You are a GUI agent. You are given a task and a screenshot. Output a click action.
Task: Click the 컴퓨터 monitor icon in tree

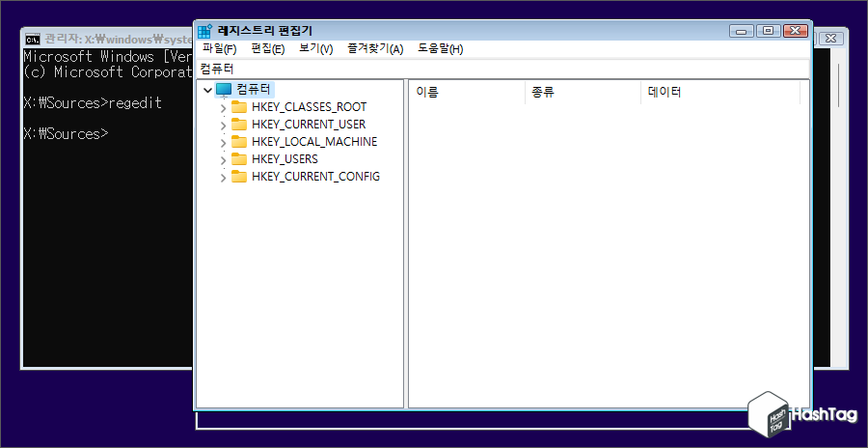[x=223, y=90]
